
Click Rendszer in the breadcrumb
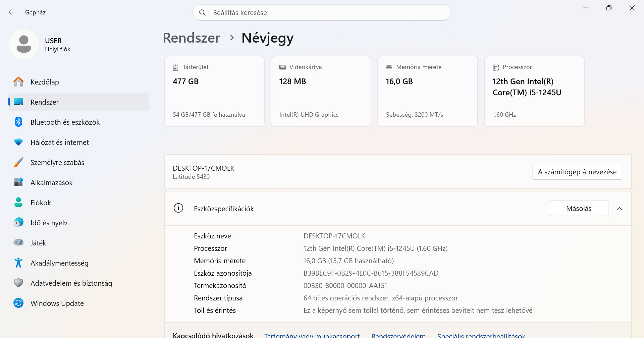click(192, 38)
